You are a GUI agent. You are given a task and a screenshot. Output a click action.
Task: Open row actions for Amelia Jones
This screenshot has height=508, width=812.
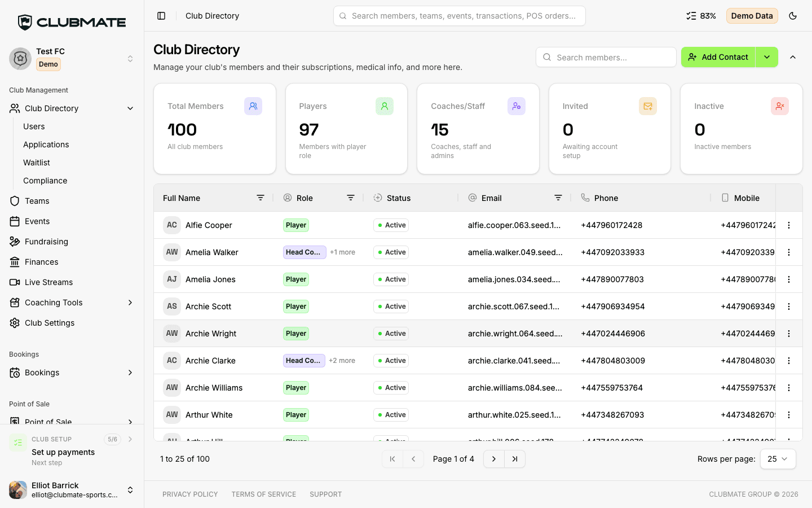(789, 279)
